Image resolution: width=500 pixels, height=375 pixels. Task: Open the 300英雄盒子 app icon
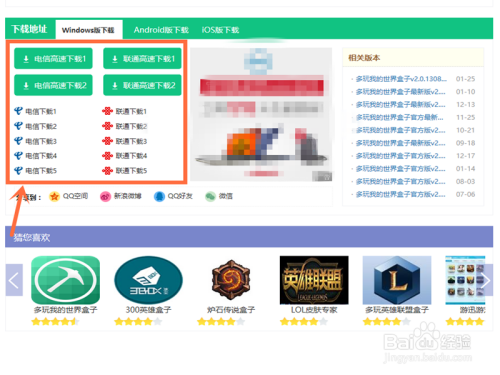click(x=148, y=280)
